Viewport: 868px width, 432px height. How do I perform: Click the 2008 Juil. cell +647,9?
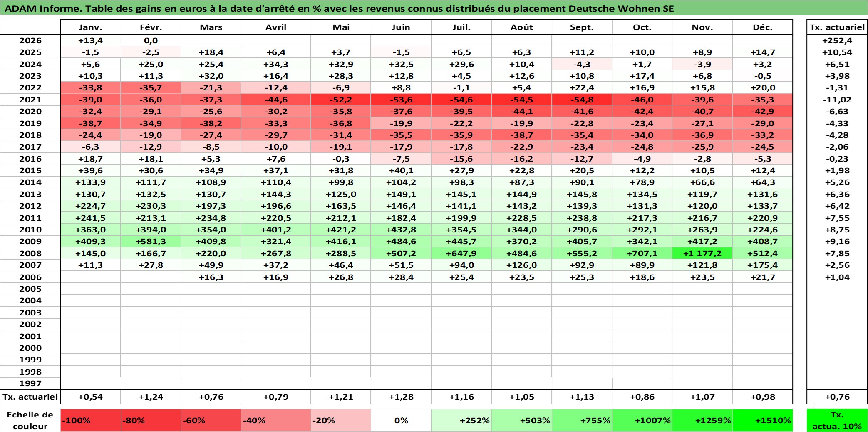pyautogui.click(x=461, y=253)
